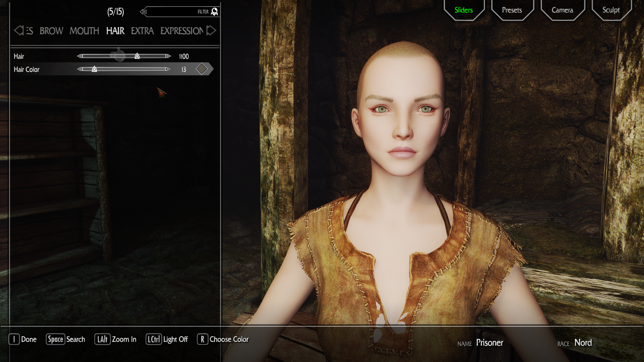The image size is (644, 362).
Task: Select the MOUTH category
Action: tap(84, 31)
